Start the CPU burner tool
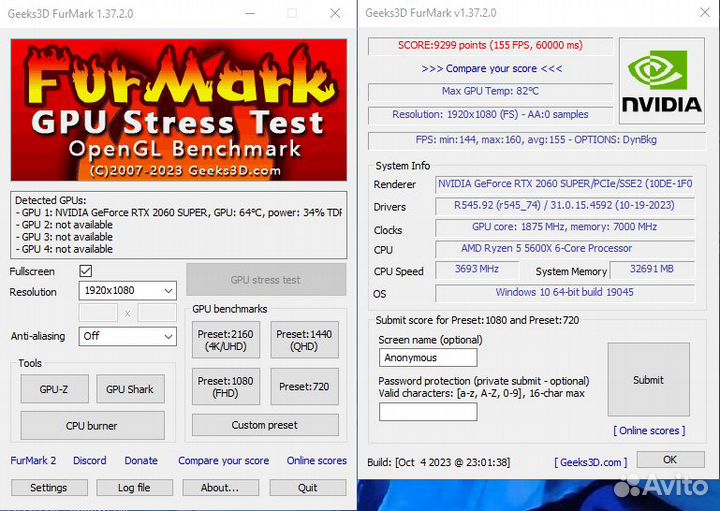Image resolution: width=720 pixels, height=511 pixels. point(92,426)
